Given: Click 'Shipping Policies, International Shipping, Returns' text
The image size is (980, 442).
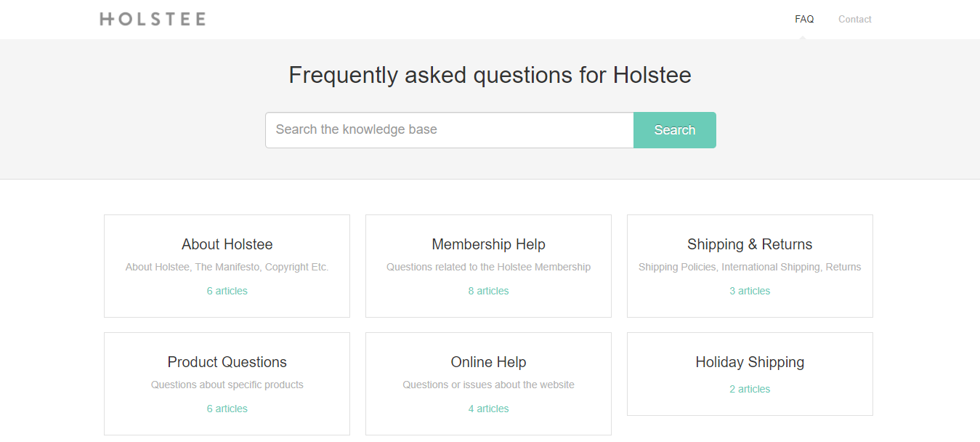Looking at the screenshot, I should [x=750, y=267].
